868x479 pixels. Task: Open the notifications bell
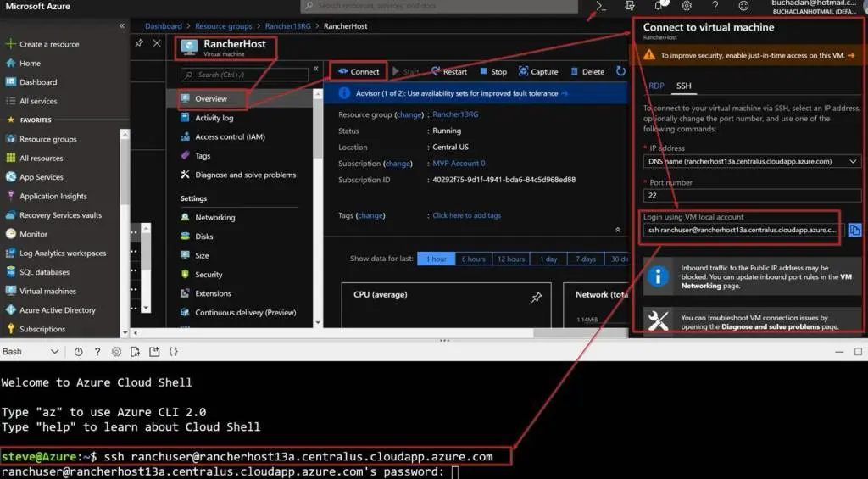click(658, 6)
